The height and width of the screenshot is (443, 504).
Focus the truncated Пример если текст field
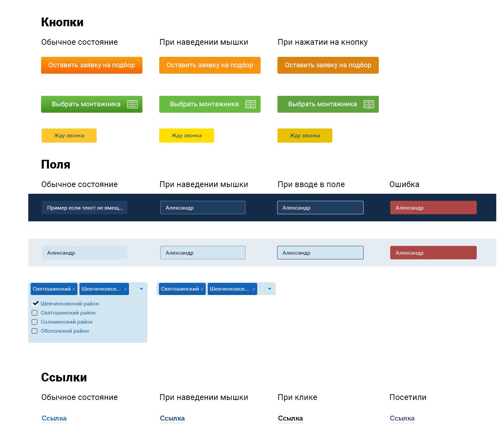click(85, 208)
